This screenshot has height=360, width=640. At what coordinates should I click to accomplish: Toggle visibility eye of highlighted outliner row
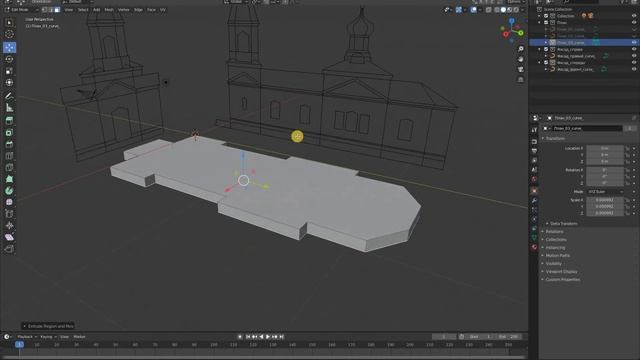pos(634,42)
